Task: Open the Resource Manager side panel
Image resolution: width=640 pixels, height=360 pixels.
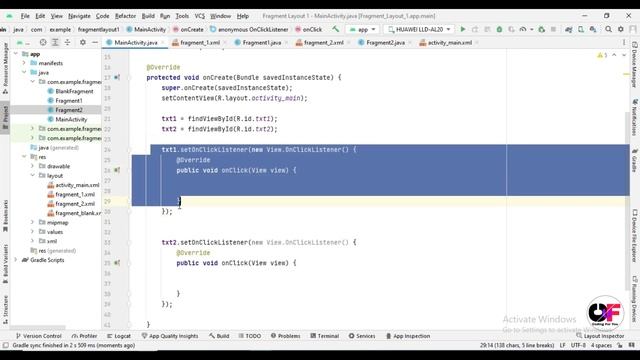Action: click(x=5, y=68)
